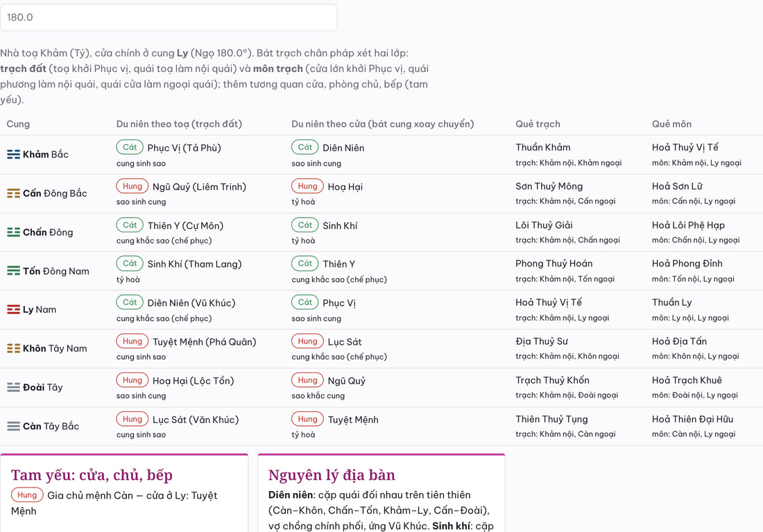
Task: Click the "Hoả Sơn Lữ" cell text
Action: 677,187
